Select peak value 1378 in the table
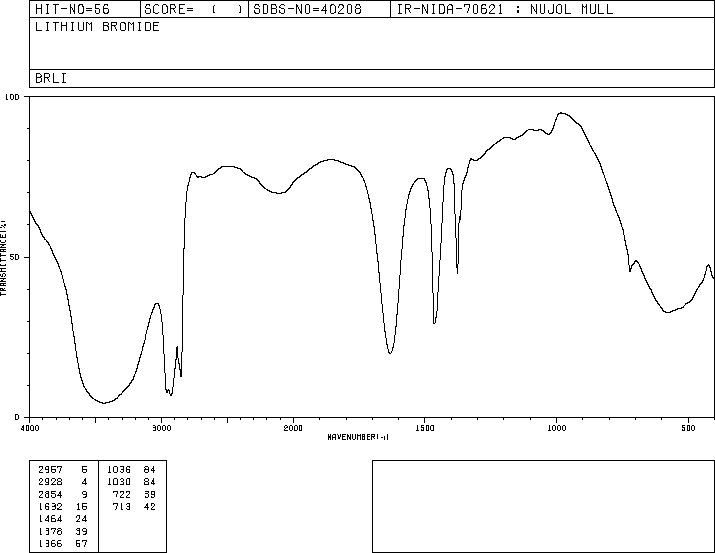The width and height of the screenshot is (715, 553). [50, 531]
